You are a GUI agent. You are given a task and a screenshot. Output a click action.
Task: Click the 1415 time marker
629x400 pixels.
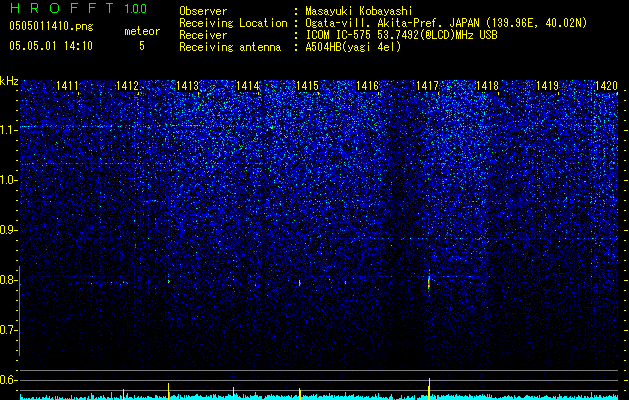tap(307, 85)
